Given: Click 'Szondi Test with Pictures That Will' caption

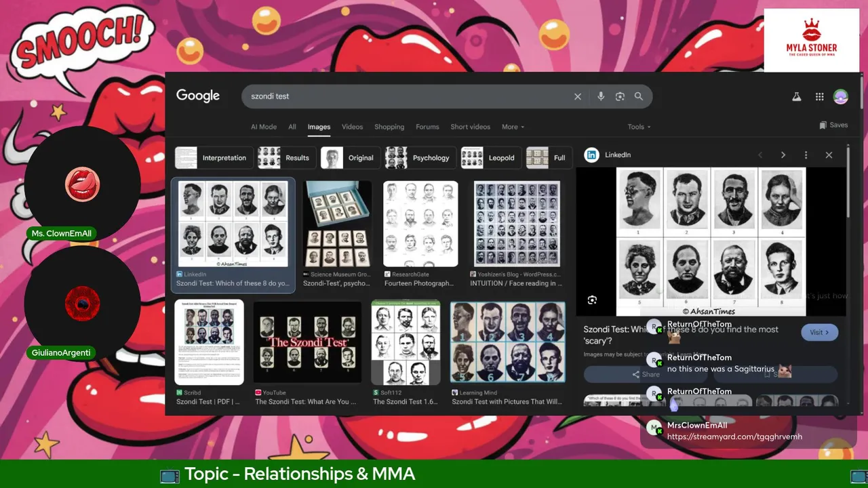Looking at the screenshot, I should pos(507,402).
